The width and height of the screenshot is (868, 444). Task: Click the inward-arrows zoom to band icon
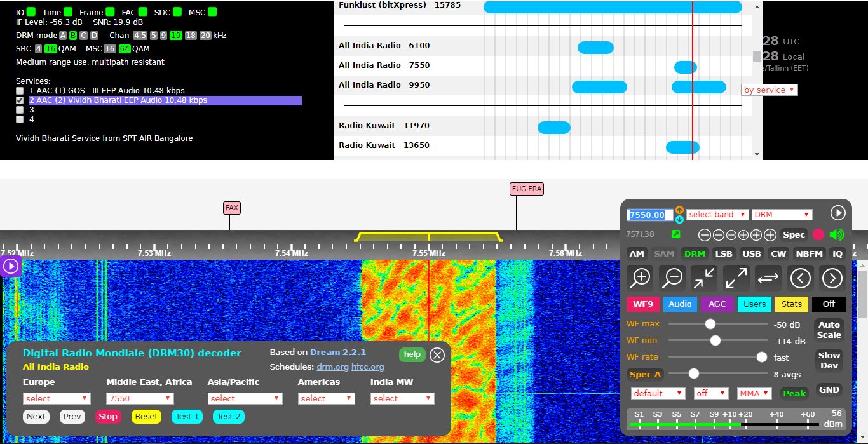[x=704, y=278]
